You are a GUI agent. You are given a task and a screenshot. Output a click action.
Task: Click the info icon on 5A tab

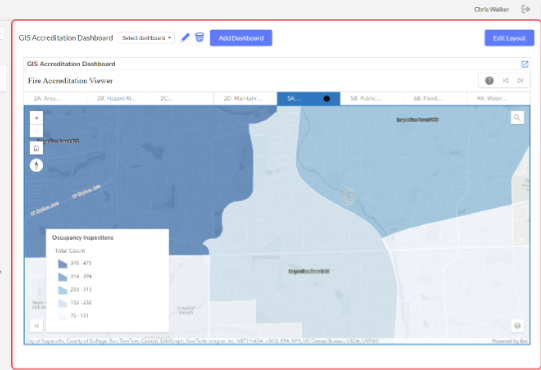(326, 99)
